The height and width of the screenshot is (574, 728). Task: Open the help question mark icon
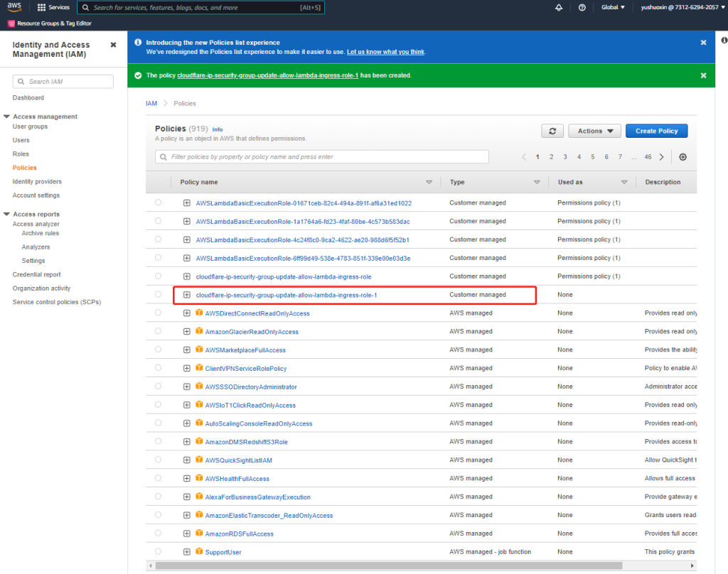point(582,7)
